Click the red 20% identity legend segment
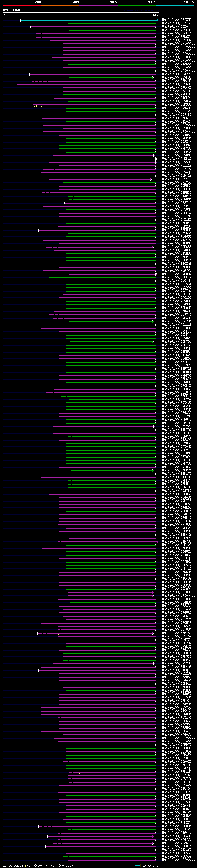197x868 pixels. 22,6
